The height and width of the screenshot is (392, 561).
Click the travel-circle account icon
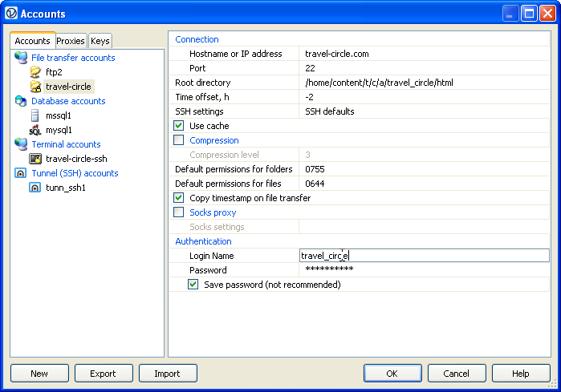35,87
